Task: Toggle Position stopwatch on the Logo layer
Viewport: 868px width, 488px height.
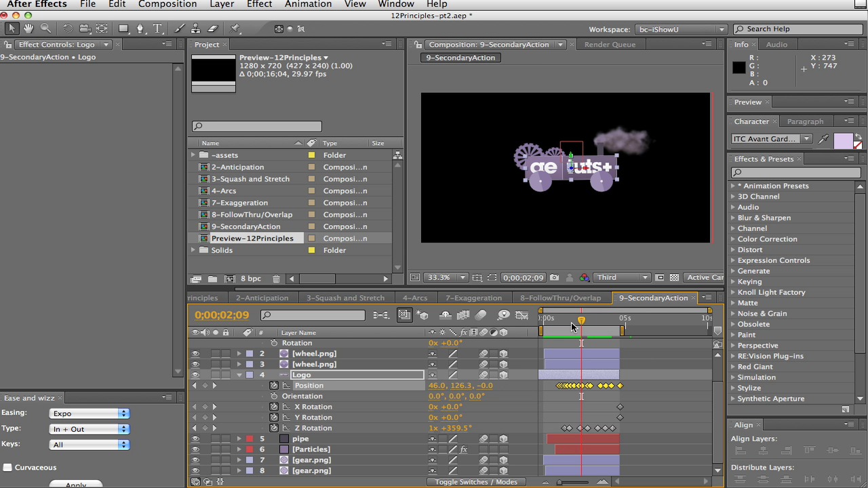Action: [x=274, y=386]
